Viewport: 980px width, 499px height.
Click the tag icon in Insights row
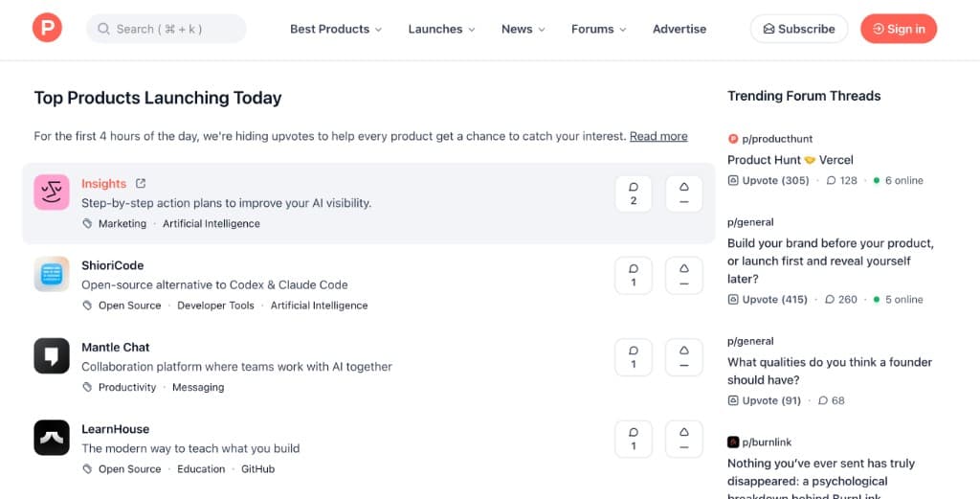[87, 223]
